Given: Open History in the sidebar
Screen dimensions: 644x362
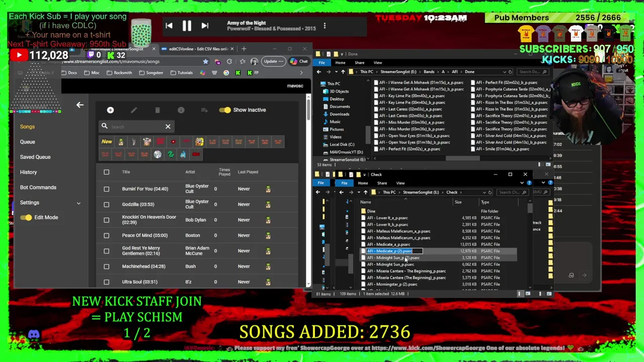Looking at the screenshot, I should 28,172.
